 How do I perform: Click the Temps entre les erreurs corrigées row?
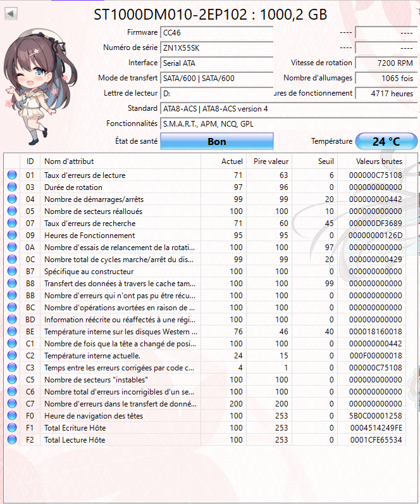[x=205, y=367]
